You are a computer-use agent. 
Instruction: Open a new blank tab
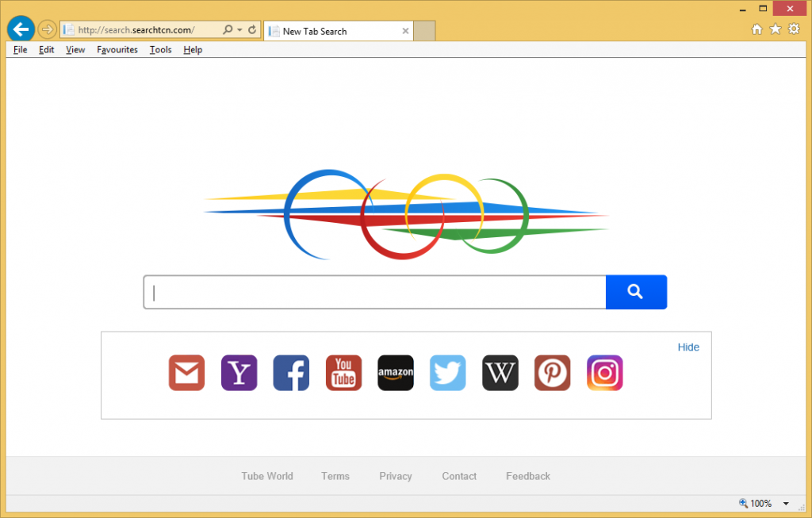point(425,31)
